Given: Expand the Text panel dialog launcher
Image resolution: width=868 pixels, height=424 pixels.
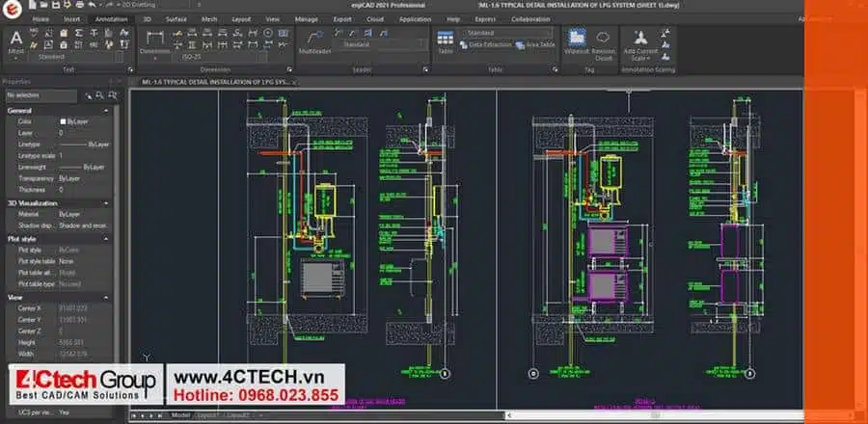Looking at the screenshot, I should coord(130,70).
